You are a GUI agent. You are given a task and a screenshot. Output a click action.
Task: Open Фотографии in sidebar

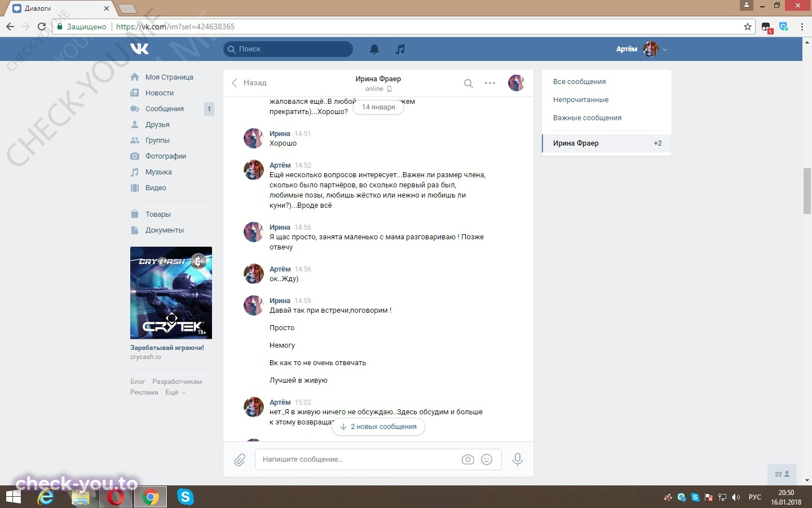pyautogui.click(x=166, y=156)
